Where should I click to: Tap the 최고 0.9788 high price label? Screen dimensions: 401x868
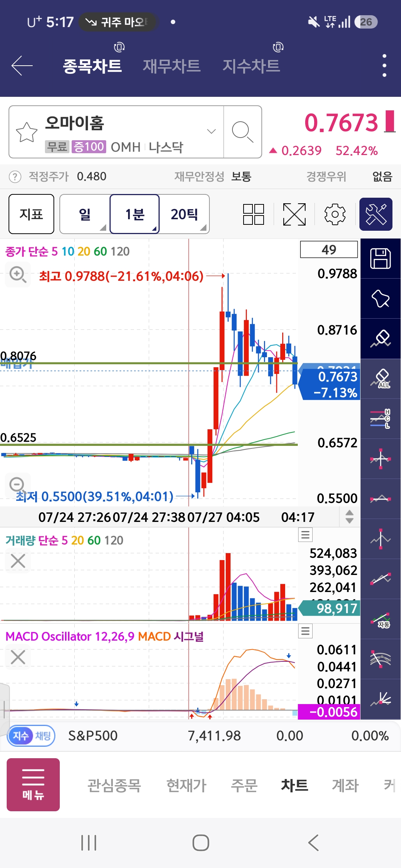[121, 276]
